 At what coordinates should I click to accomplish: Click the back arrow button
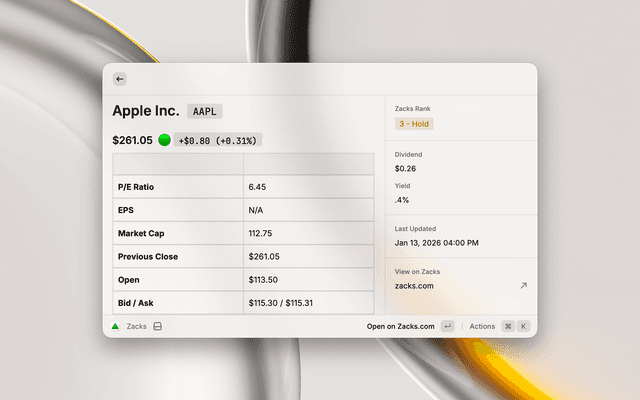click(120, 79)
